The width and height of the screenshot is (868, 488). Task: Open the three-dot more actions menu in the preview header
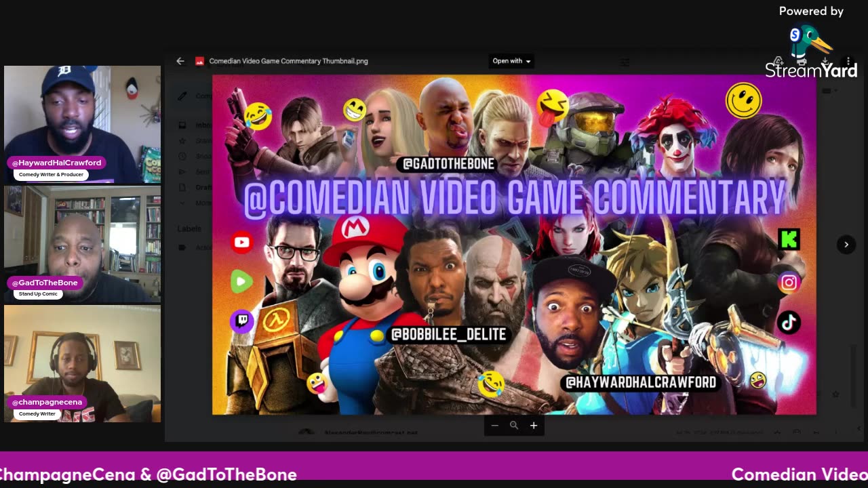click(x=848, y=62)
